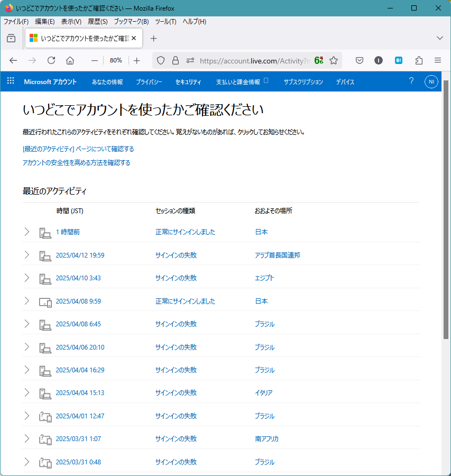
Task: Open site permissions icon in address bar
Action: click(190, 61)
